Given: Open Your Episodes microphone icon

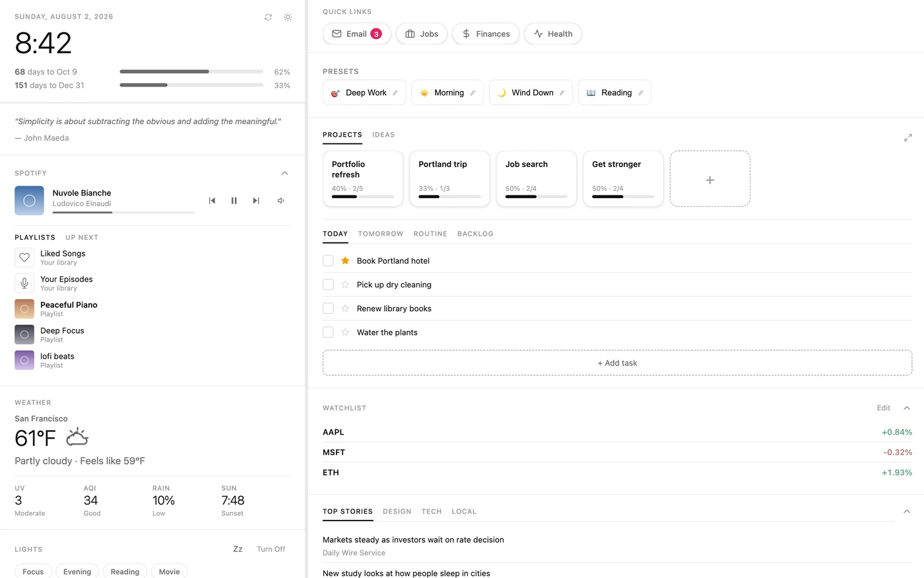Looking at the screenshot, I should click(x=24, y=283).
